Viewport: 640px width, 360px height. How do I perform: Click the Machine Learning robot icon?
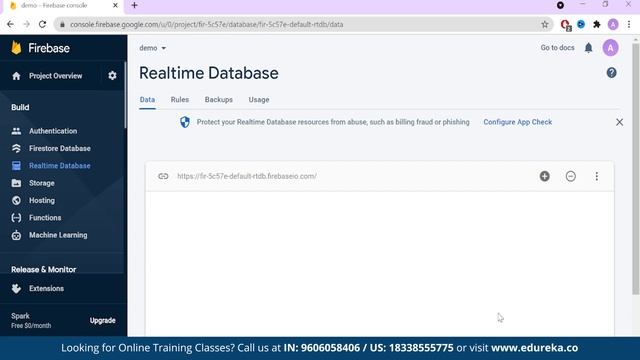coord(16,235)
